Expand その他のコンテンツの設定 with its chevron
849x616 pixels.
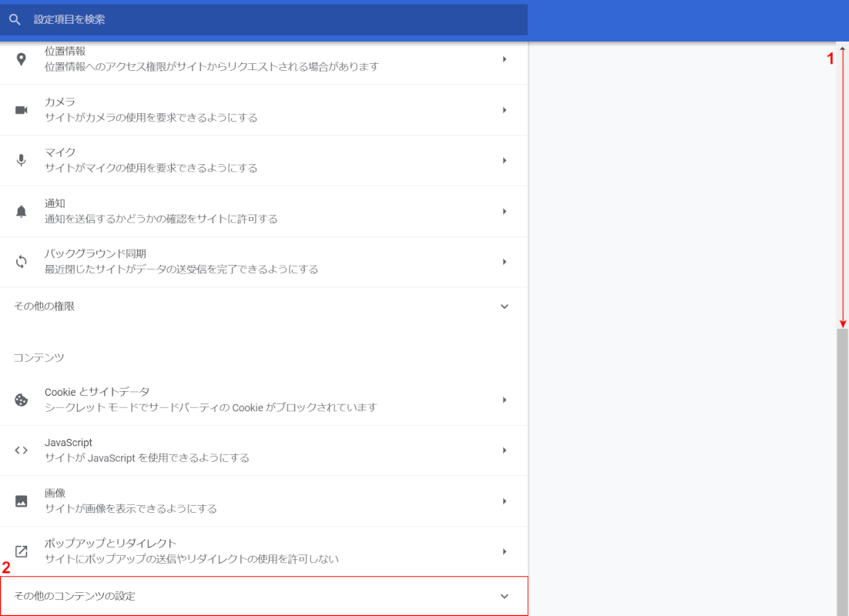(504, 597)
